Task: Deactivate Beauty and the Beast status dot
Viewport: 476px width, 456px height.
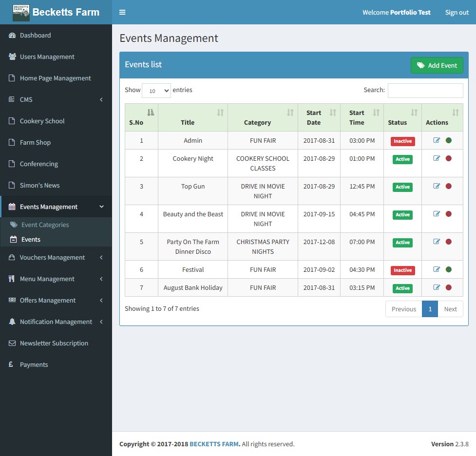Action: pos(449,214)
